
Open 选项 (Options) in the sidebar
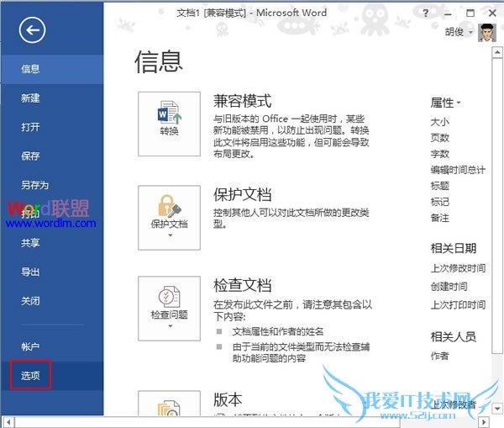(x=52, y=376)
